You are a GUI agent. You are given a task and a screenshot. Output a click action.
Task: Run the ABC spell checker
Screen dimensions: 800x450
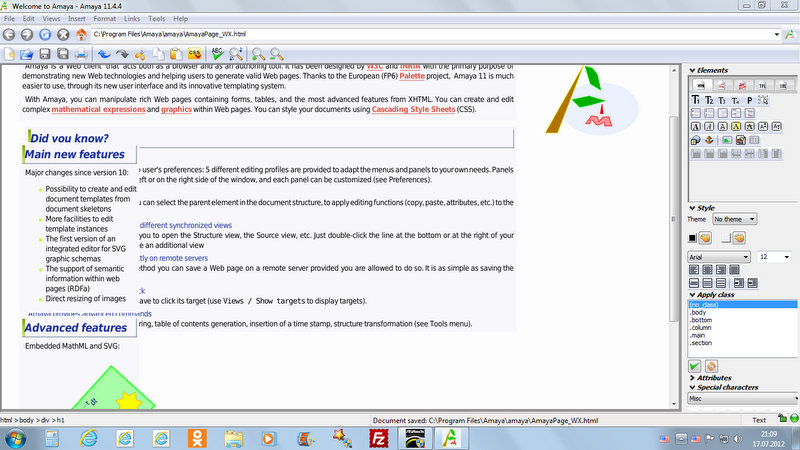(x=217, y=54)
